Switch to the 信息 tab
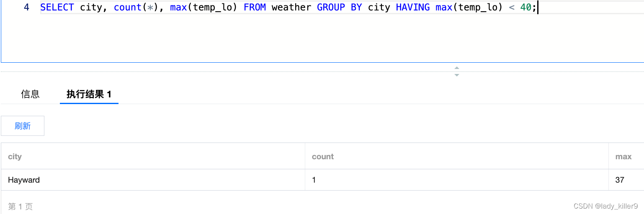This screenshot has width=644, height=214. pyautogui.click(x=30, y=94)
